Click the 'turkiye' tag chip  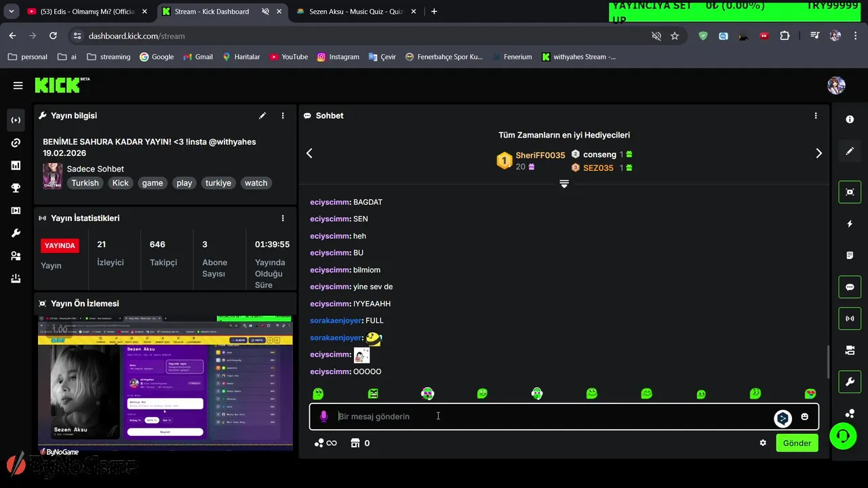(x=218, y=183)
